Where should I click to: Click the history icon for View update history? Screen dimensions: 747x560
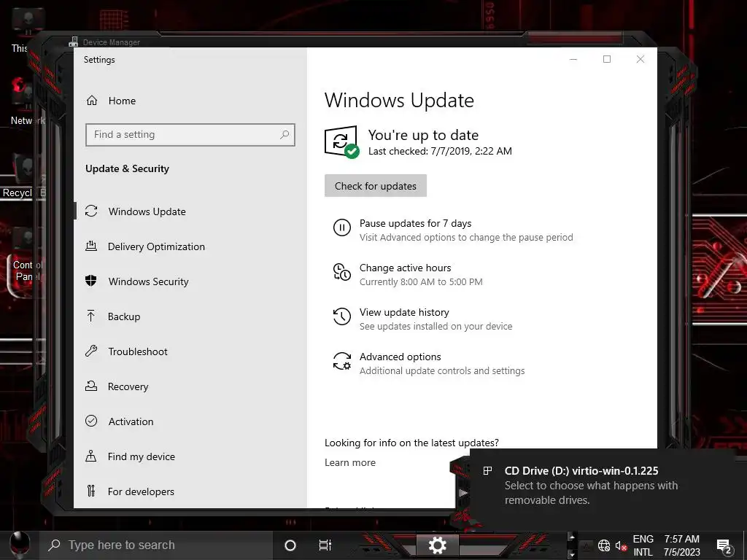(341, 316)
